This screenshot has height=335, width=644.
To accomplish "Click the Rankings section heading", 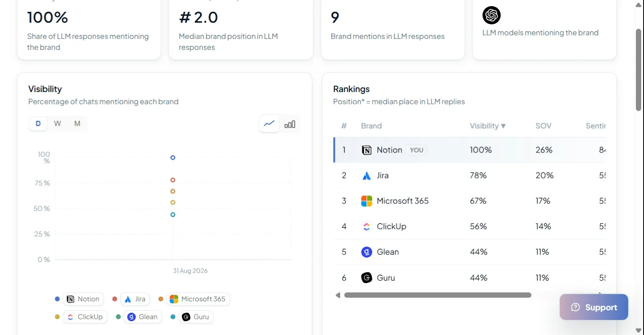I will (x=352, y=89).
